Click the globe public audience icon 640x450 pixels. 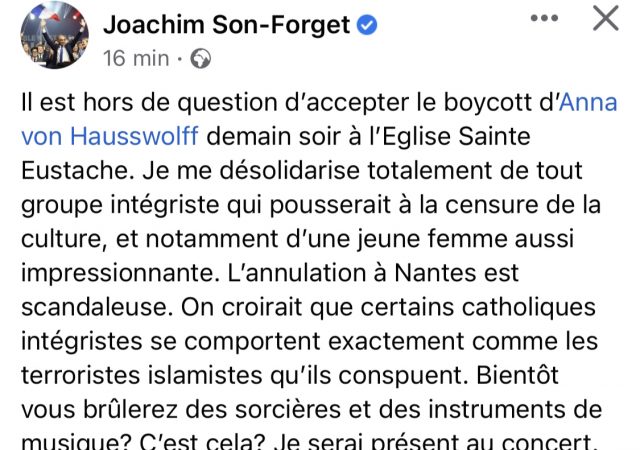pos(201,59)
